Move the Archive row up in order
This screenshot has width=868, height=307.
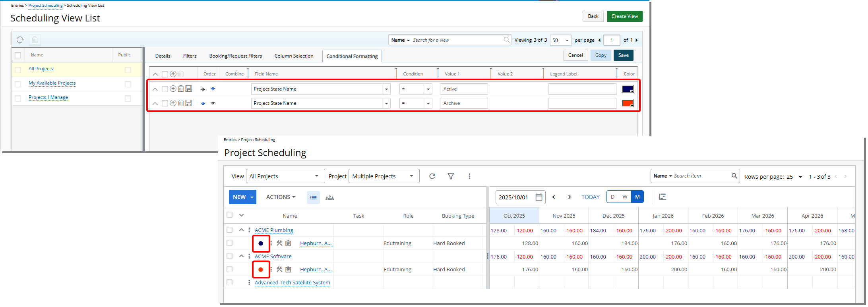pyautogui.click(x=203, y=103)
